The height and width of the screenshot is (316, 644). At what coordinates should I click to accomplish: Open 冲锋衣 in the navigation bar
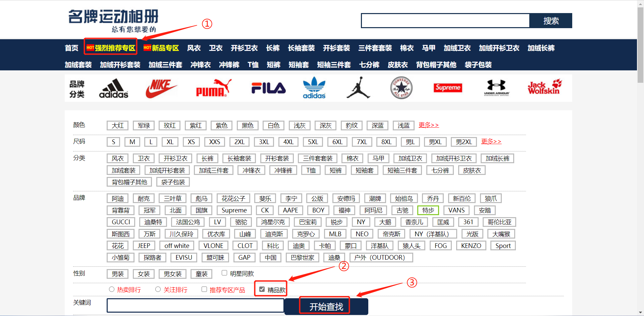201,65
